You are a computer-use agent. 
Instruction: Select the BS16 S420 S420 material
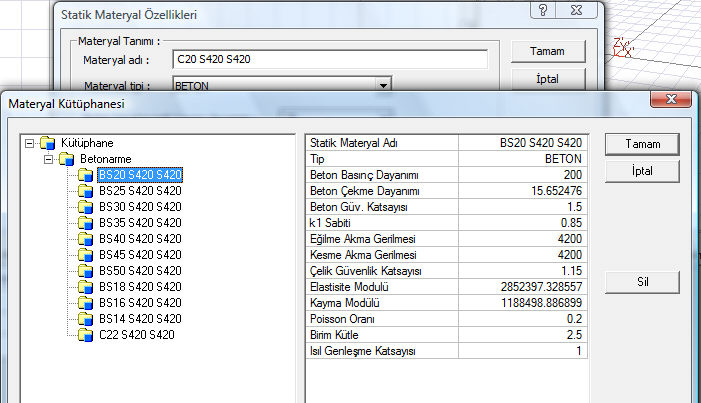pyautogui.click(x=140, y=303)
